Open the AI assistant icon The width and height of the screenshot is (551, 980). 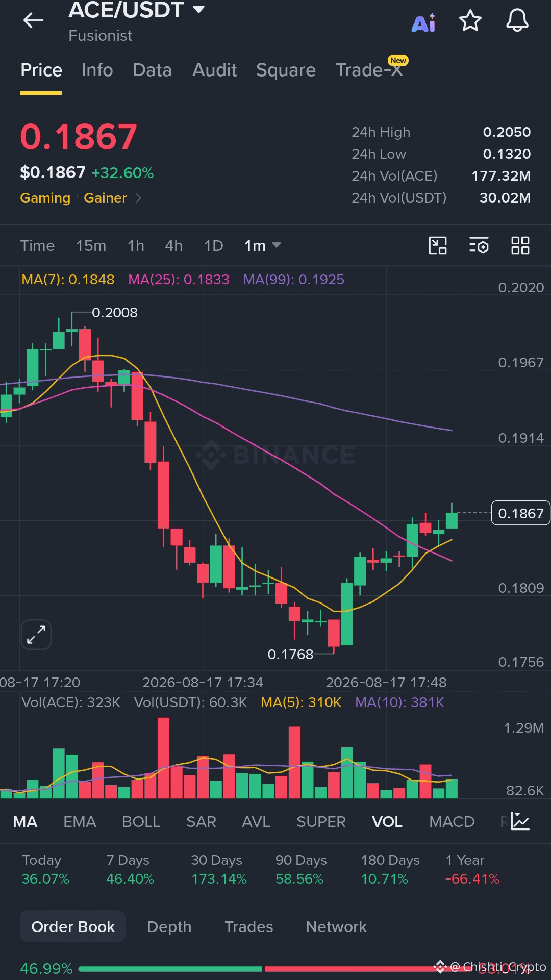point(423,22)
